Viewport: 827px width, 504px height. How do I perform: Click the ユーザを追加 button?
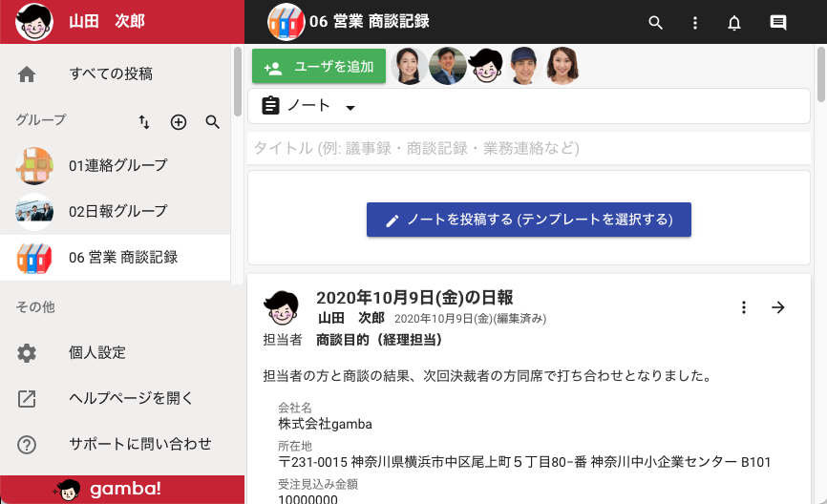click(319, 67)
